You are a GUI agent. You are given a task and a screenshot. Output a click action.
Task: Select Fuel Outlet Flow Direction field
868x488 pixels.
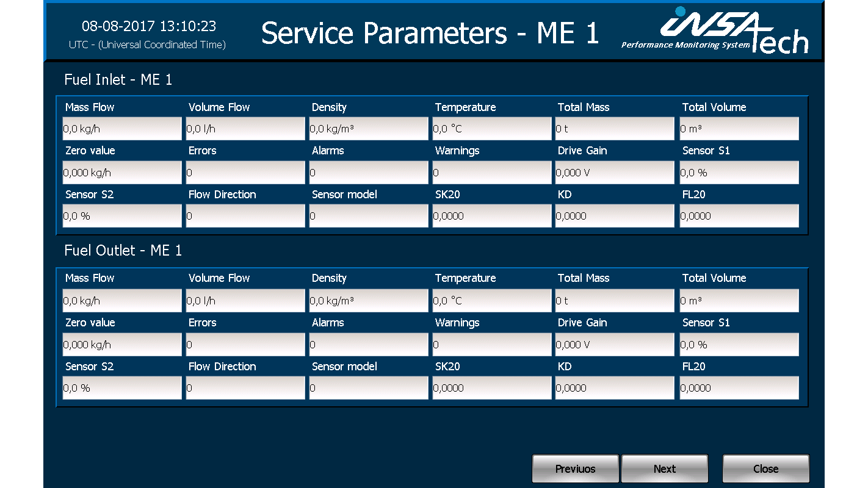245,388
